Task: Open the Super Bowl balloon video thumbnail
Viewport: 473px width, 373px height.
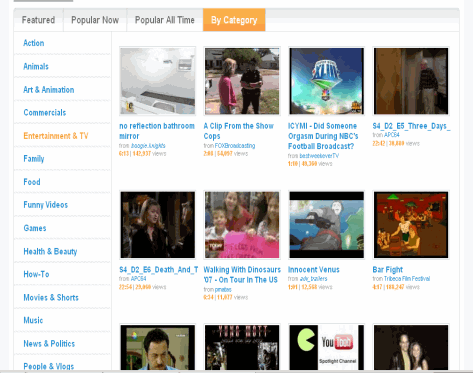Action: (x=326, y=81)
